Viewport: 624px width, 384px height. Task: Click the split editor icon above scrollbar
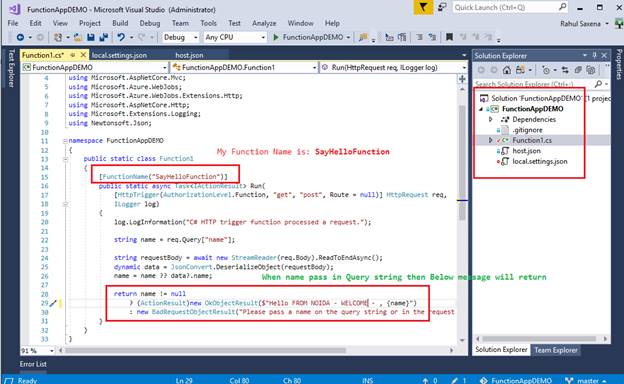(462, 79)
